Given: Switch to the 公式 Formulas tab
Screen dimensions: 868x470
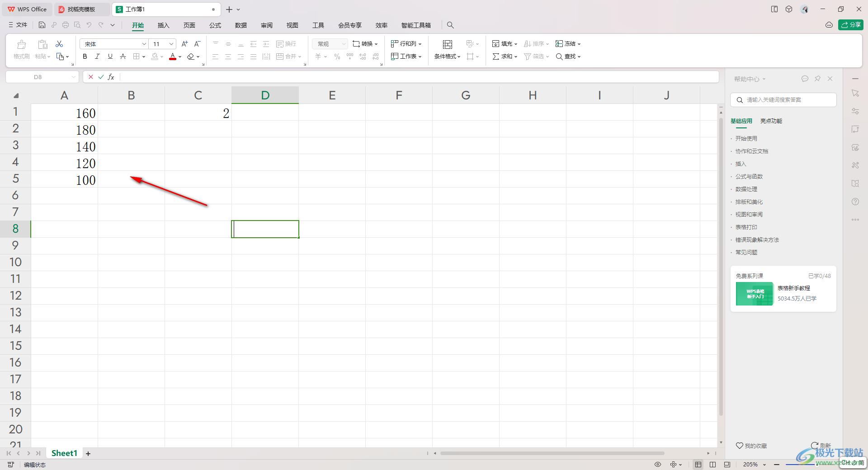Looking at the screenshot, I should 215,25.
